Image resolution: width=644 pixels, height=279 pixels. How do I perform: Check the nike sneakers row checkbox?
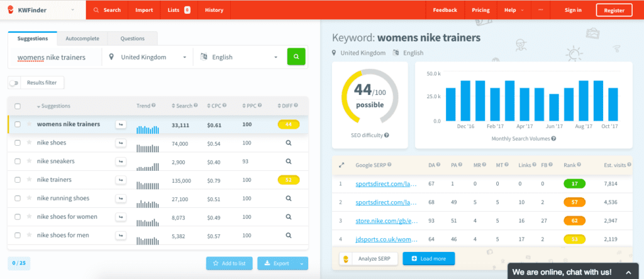coord(18,161)
